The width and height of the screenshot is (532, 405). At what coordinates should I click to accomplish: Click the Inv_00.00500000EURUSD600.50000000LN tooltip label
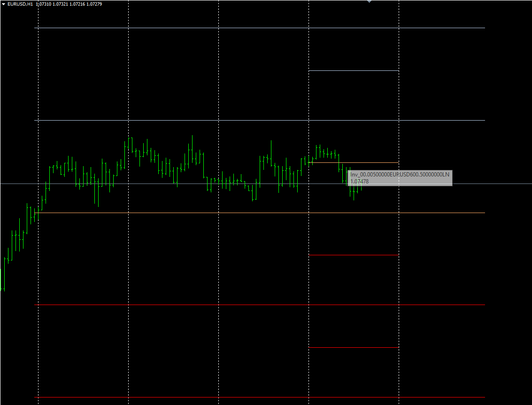point(400,175)
